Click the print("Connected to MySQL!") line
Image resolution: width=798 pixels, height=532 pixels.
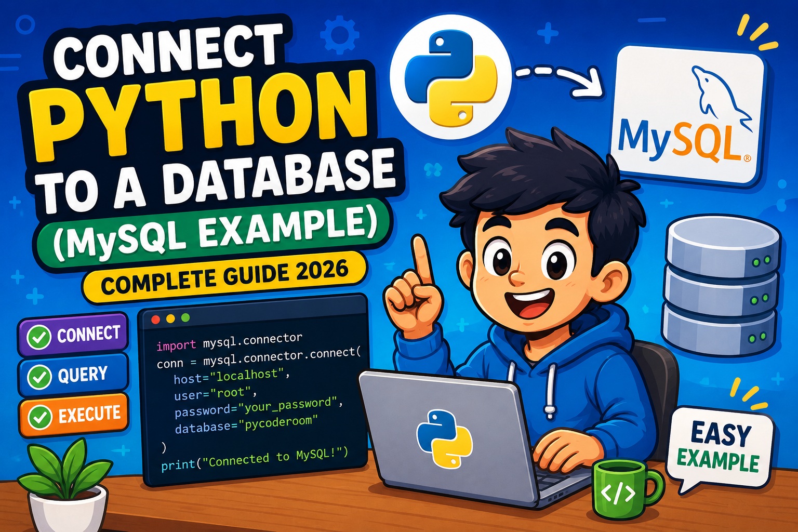coord(255,460)
